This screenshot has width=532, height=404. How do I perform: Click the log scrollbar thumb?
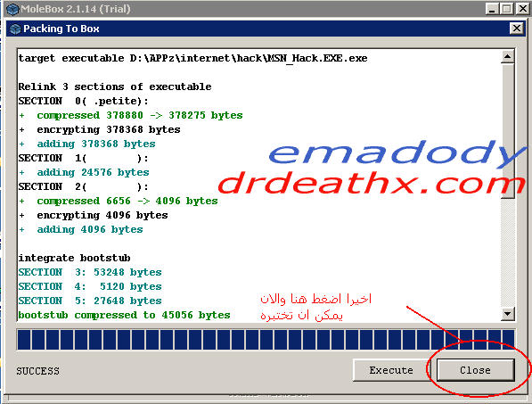tap(508, 131)
